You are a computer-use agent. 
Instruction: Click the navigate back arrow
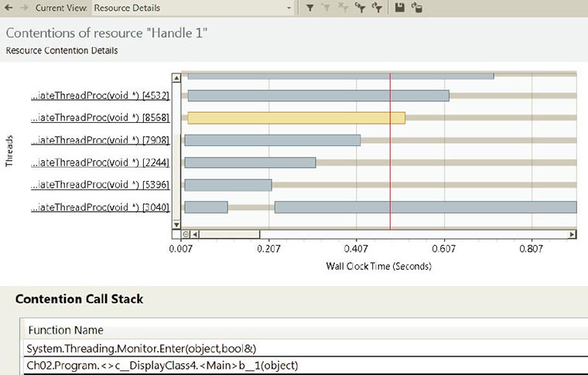pos(8,8)
